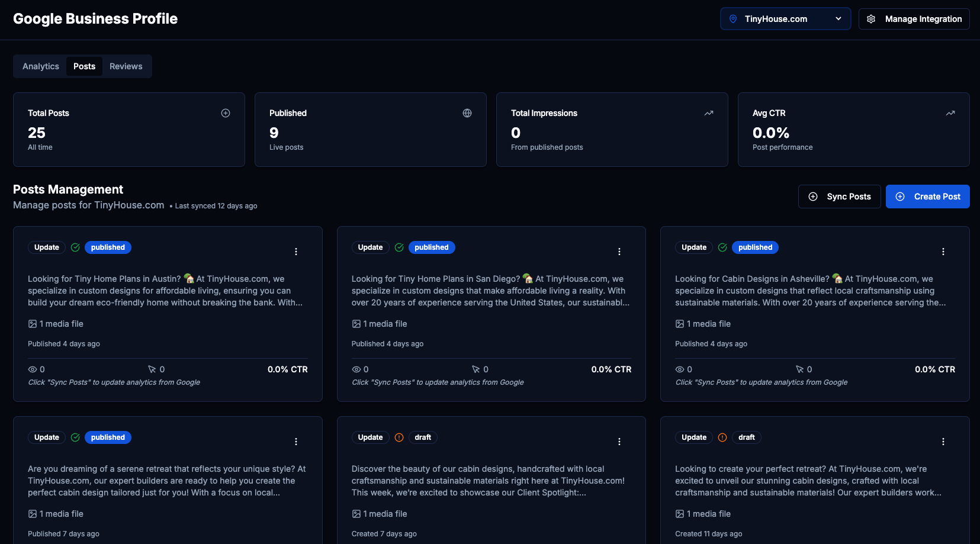Click the 0.0% CTR value on Asheville post
Viewport: 980px width, 544px height.
click(935, 369)
